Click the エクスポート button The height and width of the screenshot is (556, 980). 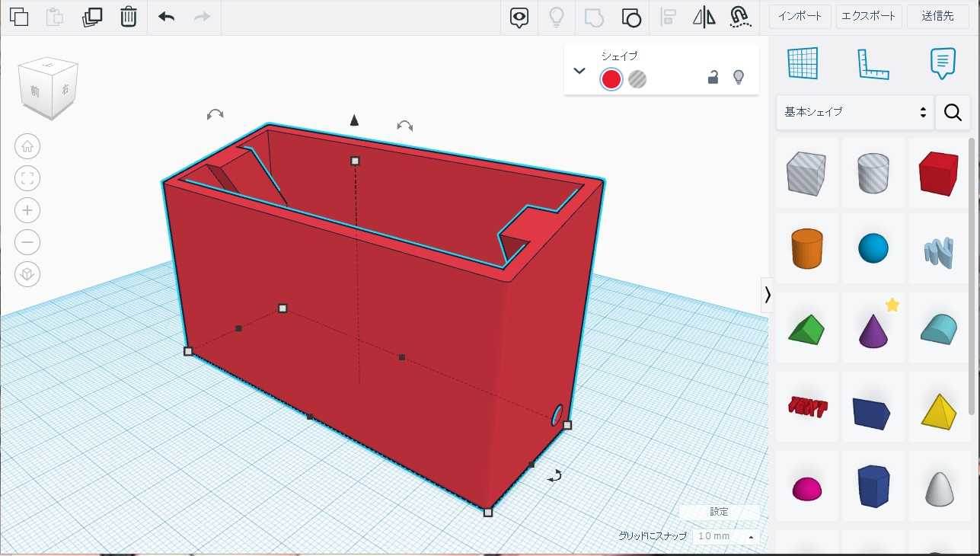click(x=869, y=16)
